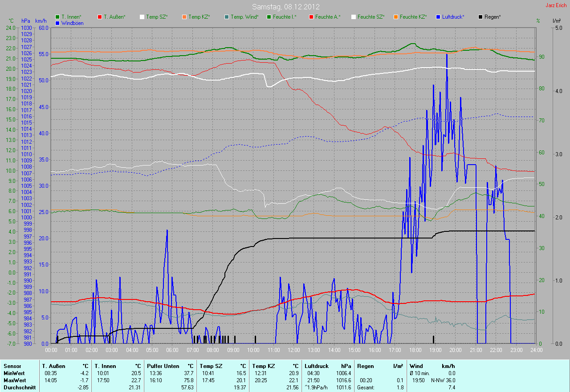The height and width of the screenshot is (392, 570).
Task: Select the blue Luftdruck legend swatch
Action: [x=438, y=17]
